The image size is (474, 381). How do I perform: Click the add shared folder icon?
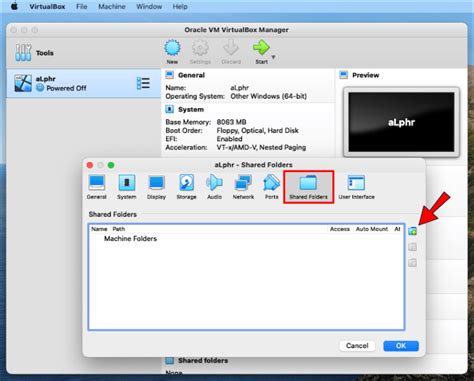click(413, 231)
